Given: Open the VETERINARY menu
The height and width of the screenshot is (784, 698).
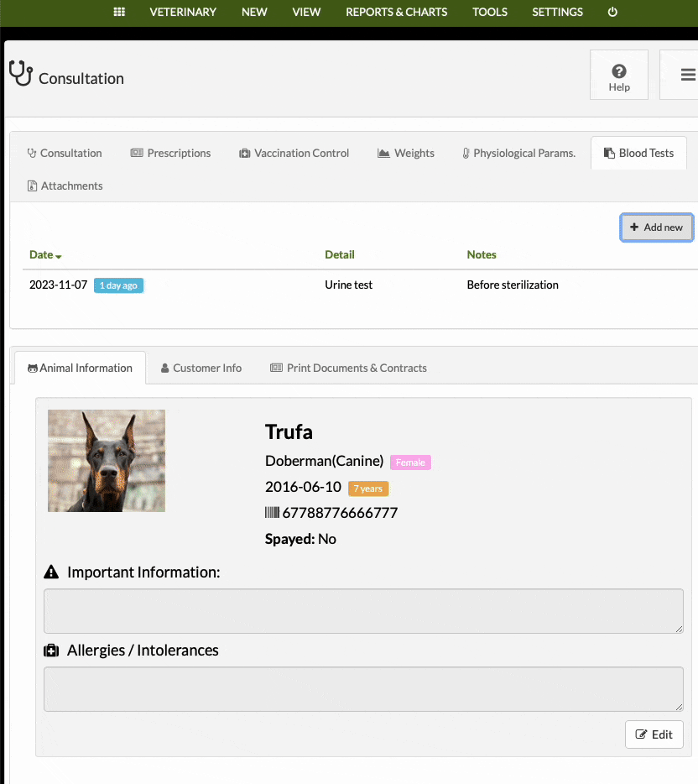Looking at the screenshot, I should (183, 12).
